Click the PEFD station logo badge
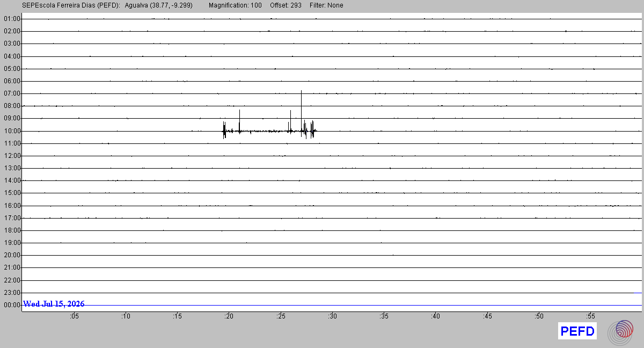The image size is (644, 348). tap(577, 331)
